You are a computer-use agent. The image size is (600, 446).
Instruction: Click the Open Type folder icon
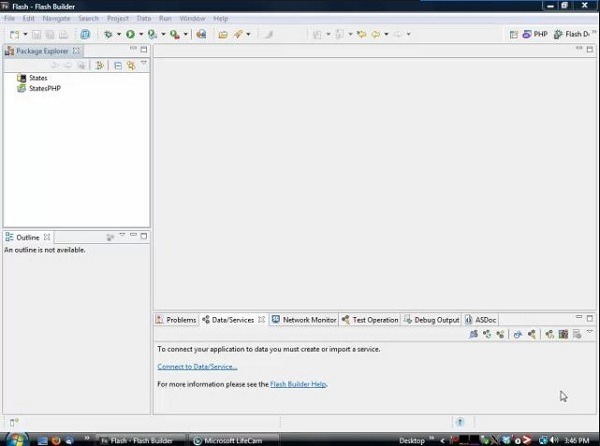(223, 34)
